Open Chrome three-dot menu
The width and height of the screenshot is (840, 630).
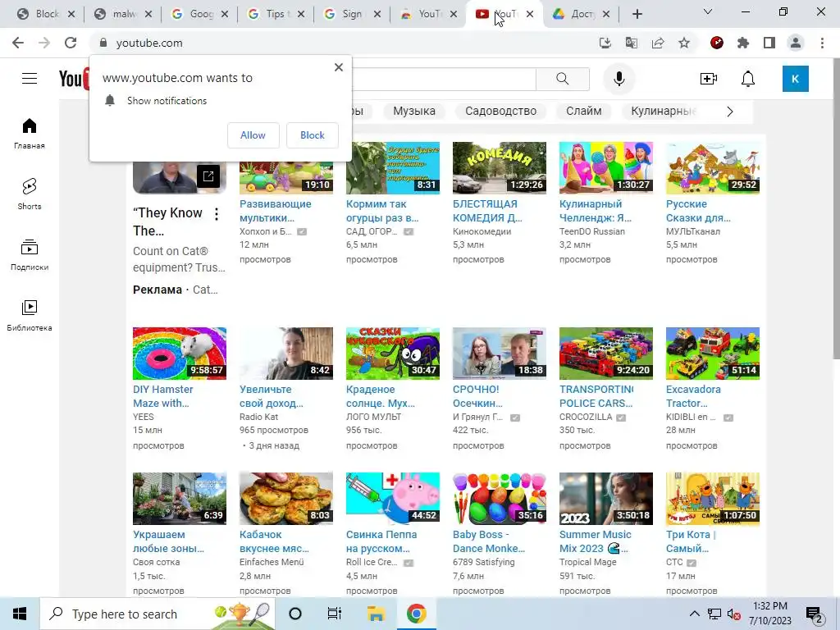pos(822,43)
